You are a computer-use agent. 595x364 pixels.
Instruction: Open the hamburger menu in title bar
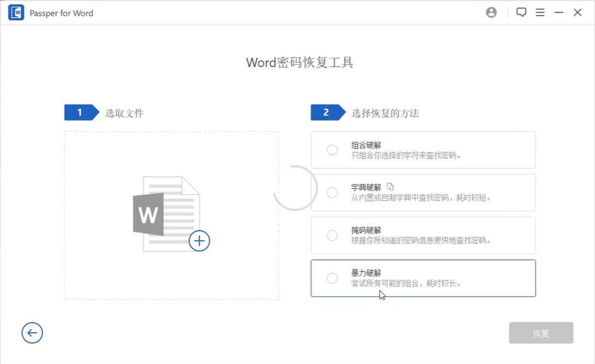tap(540, 13)
